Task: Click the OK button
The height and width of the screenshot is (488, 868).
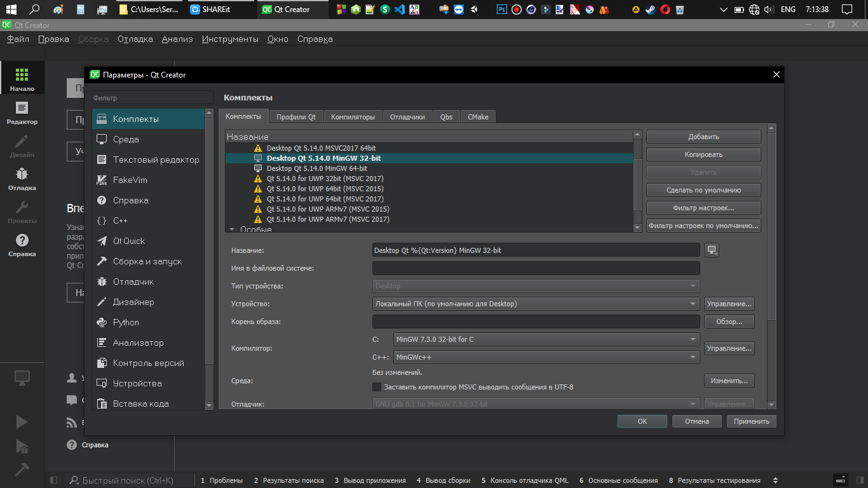Action: tap(642, 421)
